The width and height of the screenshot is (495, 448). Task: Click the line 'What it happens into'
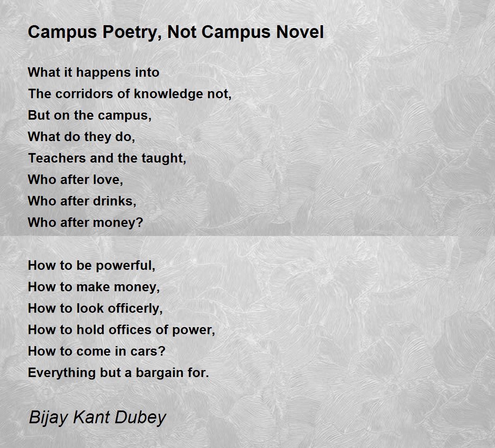point(94,73)
